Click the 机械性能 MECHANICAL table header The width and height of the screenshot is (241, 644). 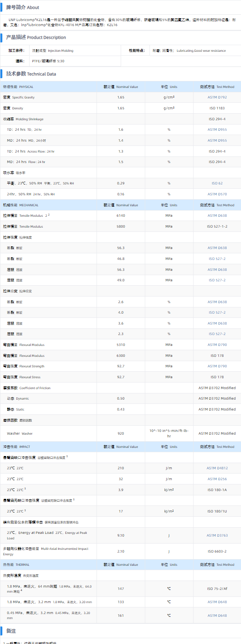21,205
